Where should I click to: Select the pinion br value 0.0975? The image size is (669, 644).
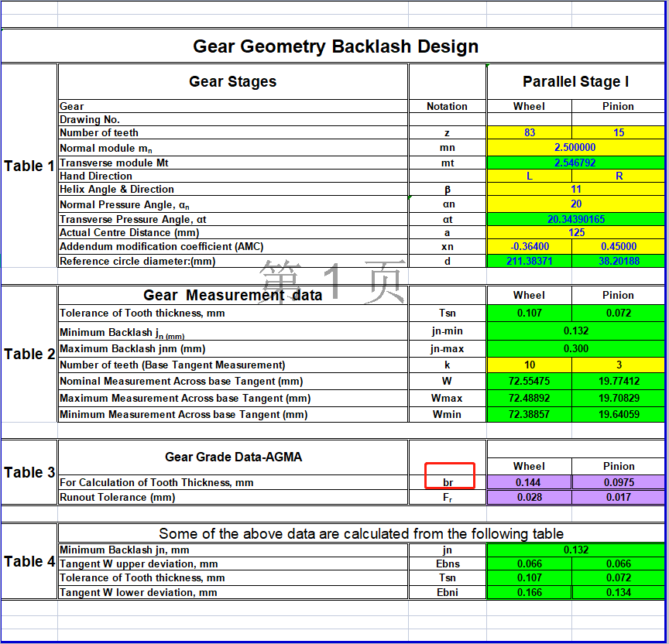pos(618,482)
